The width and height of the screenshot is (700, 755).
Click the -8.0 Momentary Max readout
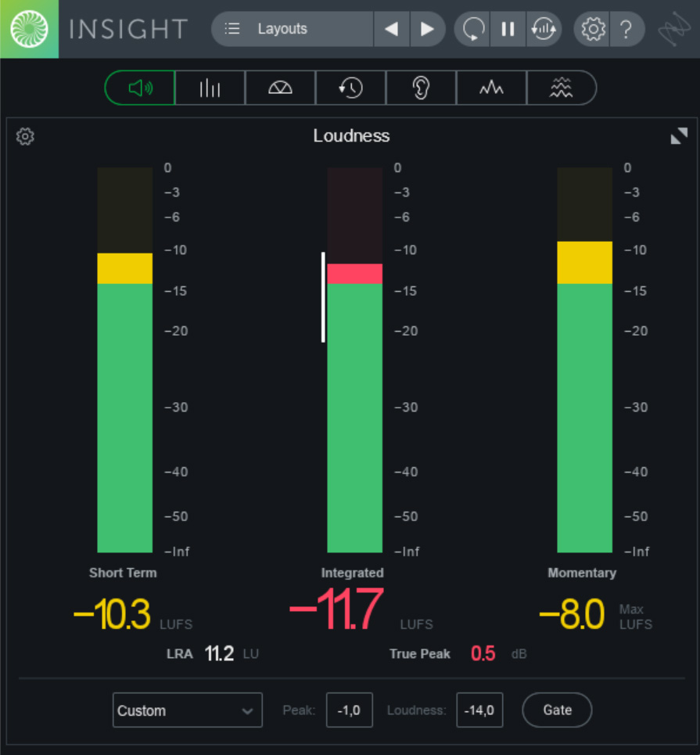[x=572, y=614]
